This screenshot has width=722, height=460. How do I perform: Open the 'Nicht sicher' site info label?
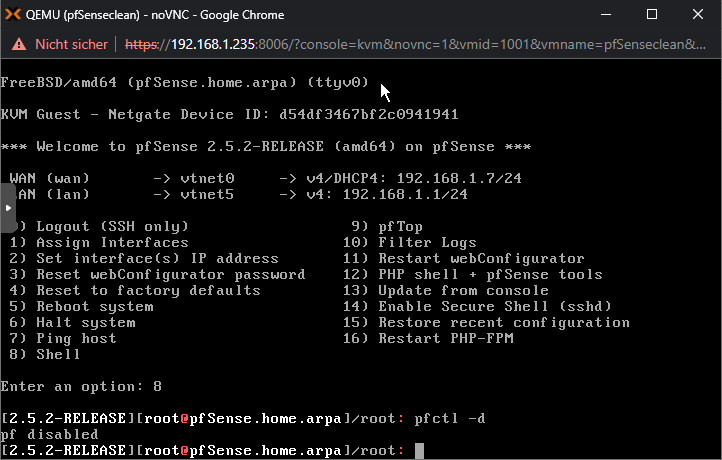click(x=71, y=44)
